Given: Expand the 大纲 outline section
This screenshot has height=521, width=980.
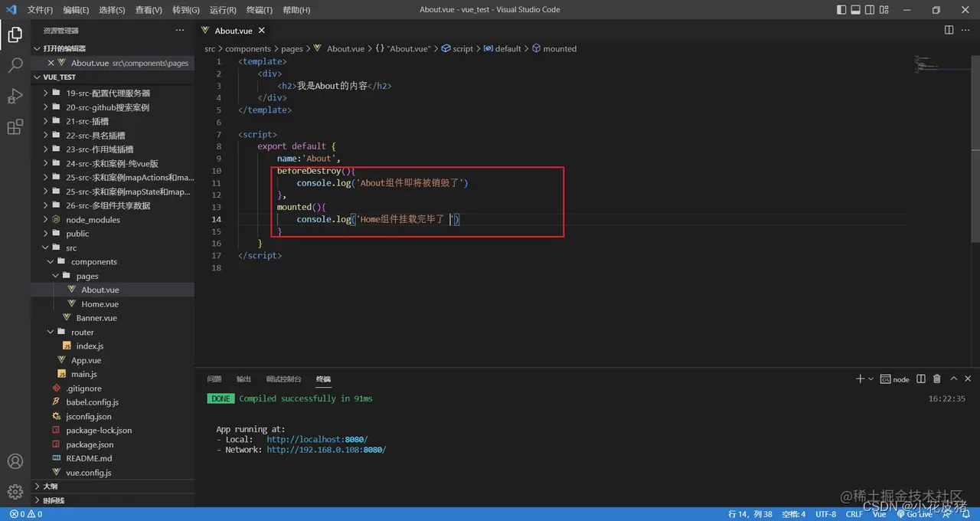Looking at the screenshot, I should 113,487.
